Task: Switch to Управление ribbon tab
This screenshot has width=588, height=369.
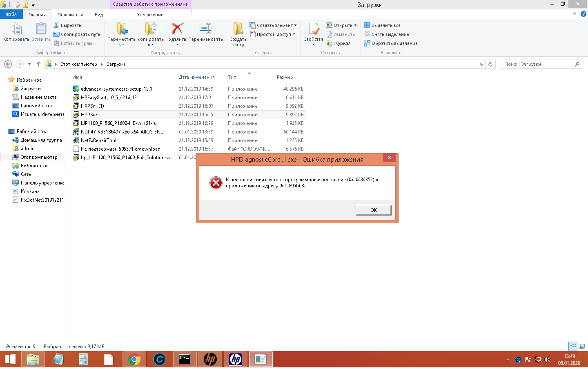Action: [x=150, y=15]
